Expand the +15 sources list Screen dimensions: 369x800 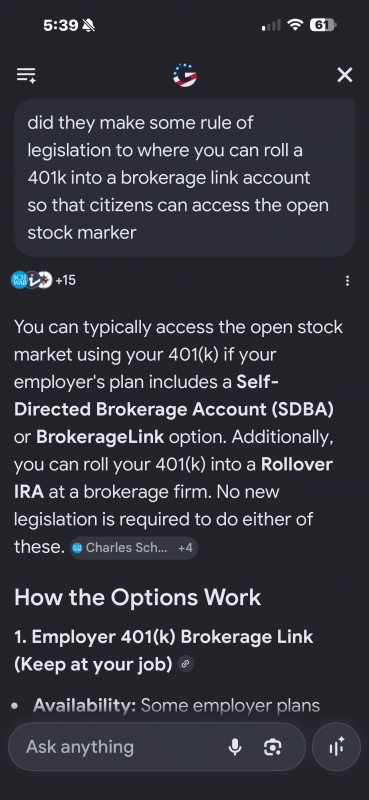point(65,280)
